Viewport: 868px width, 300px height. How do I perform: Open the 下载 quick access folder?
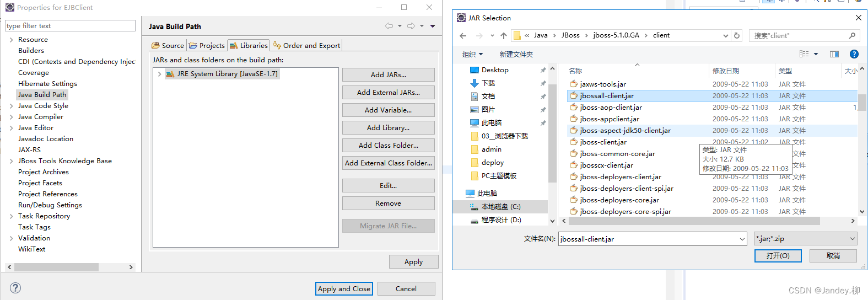(x=488, y=83)
